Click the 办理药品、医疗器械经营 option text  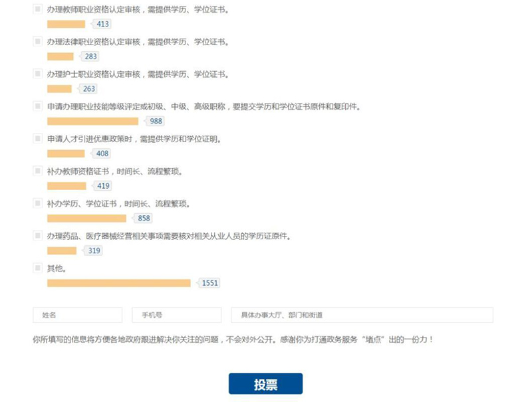(169, 237)
